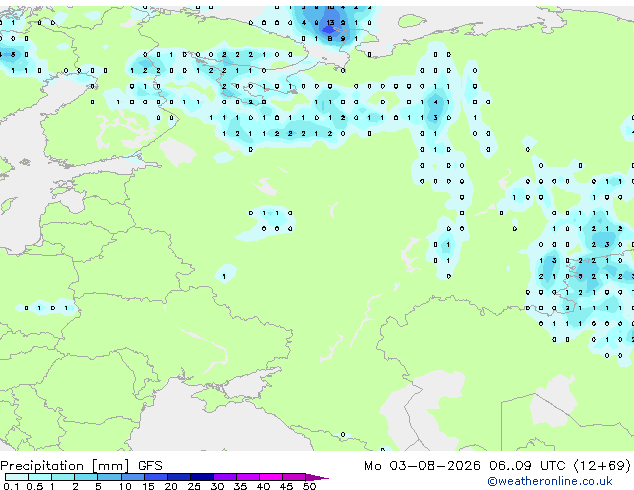Click the '40' legend scale label

(263, 486)
